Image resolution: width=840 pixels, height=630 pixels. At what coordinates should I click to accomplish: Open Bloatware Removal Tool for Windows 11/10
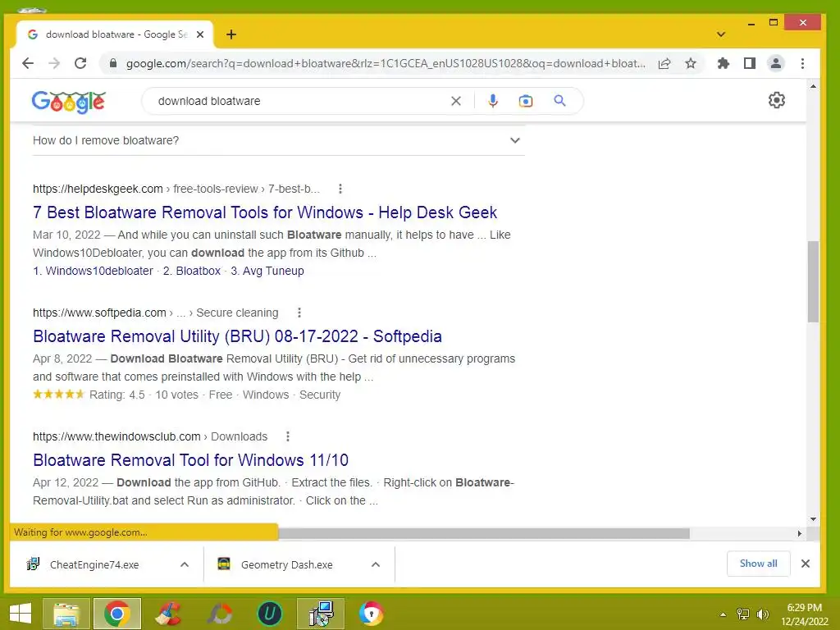[x=190, y=459]
